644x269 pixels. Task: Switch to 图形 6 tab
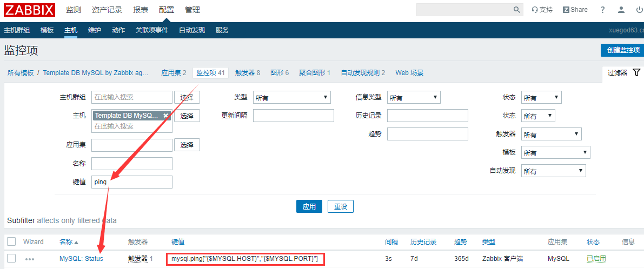(x=280, y=72)
